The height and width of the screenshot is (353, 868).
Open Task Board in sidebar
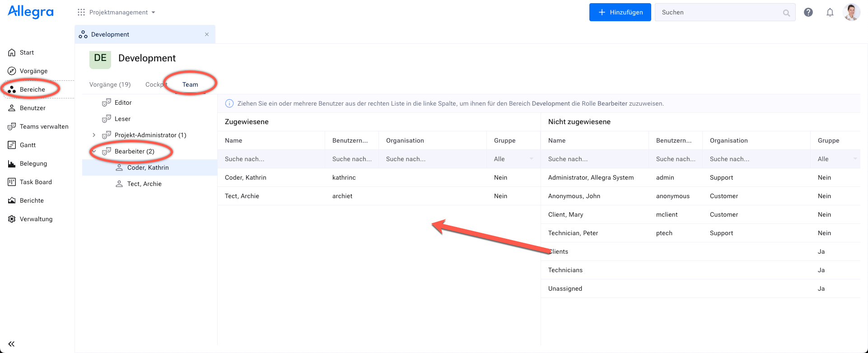coord(36,182)
